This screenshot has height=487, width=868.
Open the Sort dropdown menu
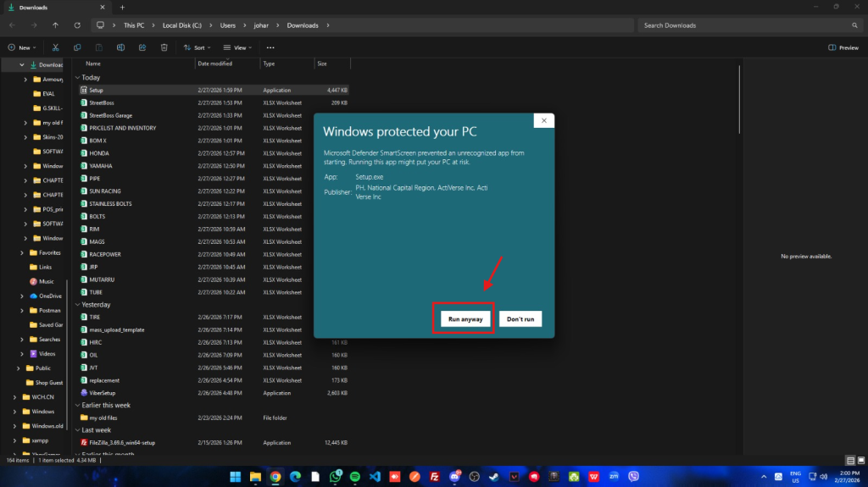click(198, 48)
